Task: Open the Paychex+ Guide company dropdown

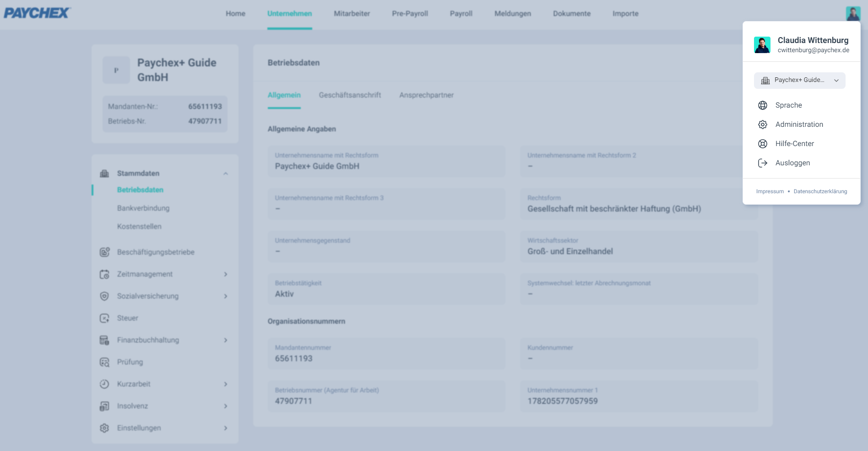Action: (799, 81)
